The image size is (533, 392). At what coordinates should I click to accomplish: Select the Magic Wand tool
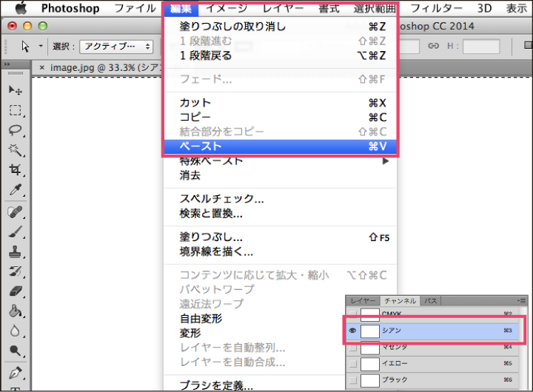tap(16, 150)
